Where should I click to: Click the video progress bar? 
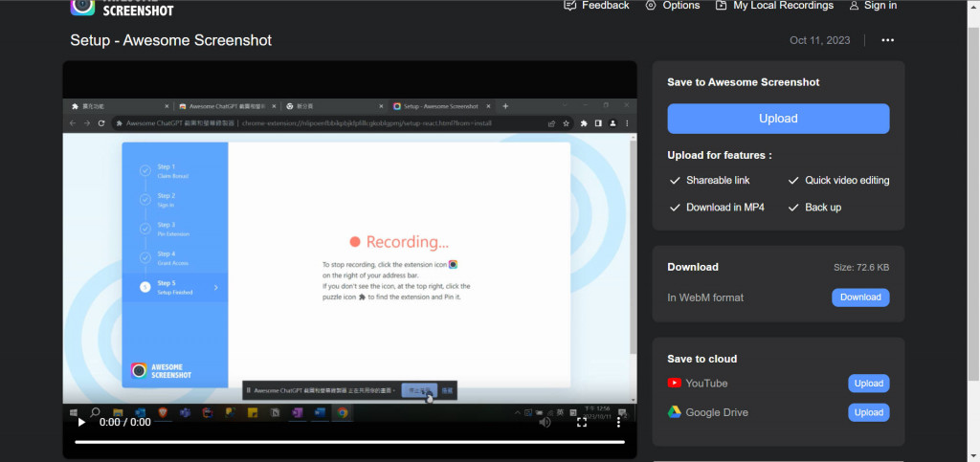pyautogui.click(x=349, y=442)
